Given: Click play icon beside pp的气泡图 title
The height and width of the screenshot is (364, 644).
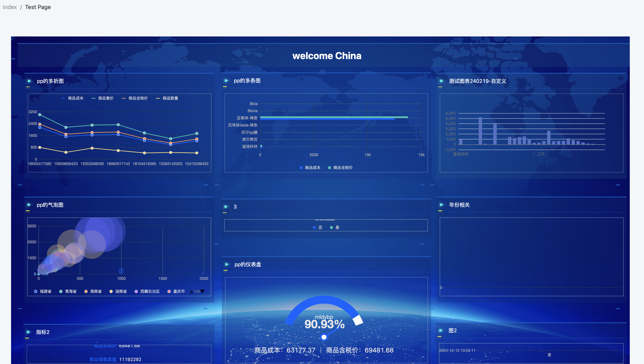Looking at the screenshot, I should pos(29,205).
